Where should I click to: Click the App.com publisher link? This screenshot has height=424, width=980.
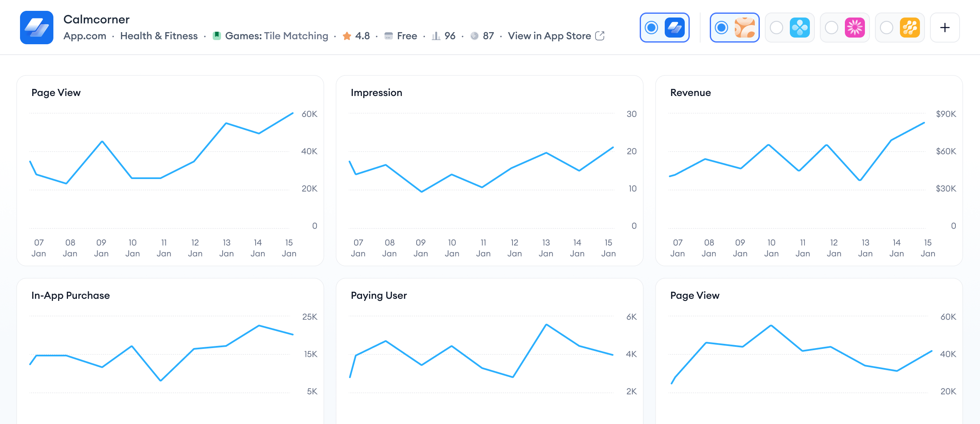[x=85, y=36]
